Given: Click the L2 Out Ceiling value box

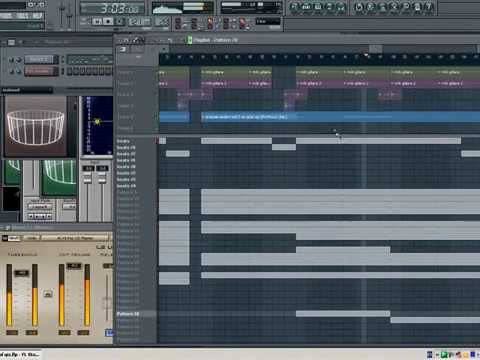Looking at the screenshot, I should (74, 266).
